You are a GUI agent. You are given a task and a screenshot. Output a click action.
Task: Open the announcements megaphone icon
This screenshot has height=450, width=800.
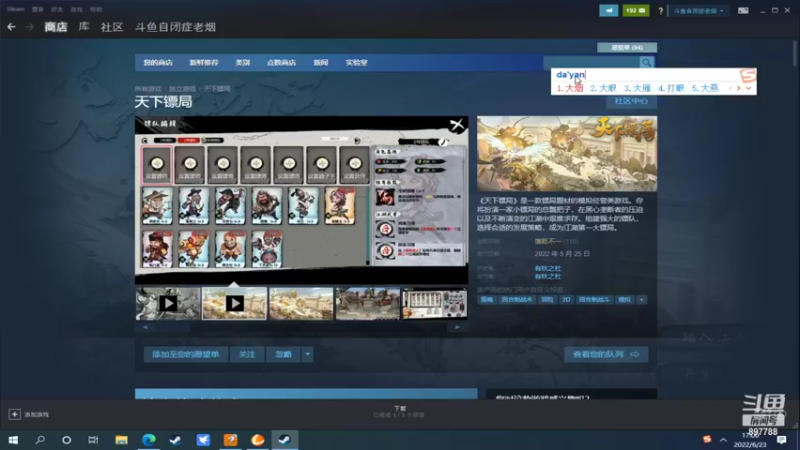(x=608, y=10)
